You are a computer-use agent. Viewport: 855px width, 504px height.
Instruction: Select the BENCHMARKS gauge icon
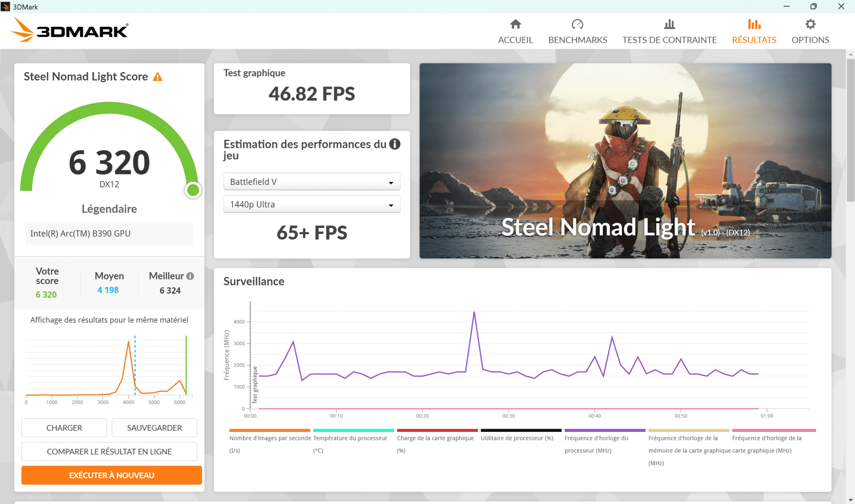point(577,24)
